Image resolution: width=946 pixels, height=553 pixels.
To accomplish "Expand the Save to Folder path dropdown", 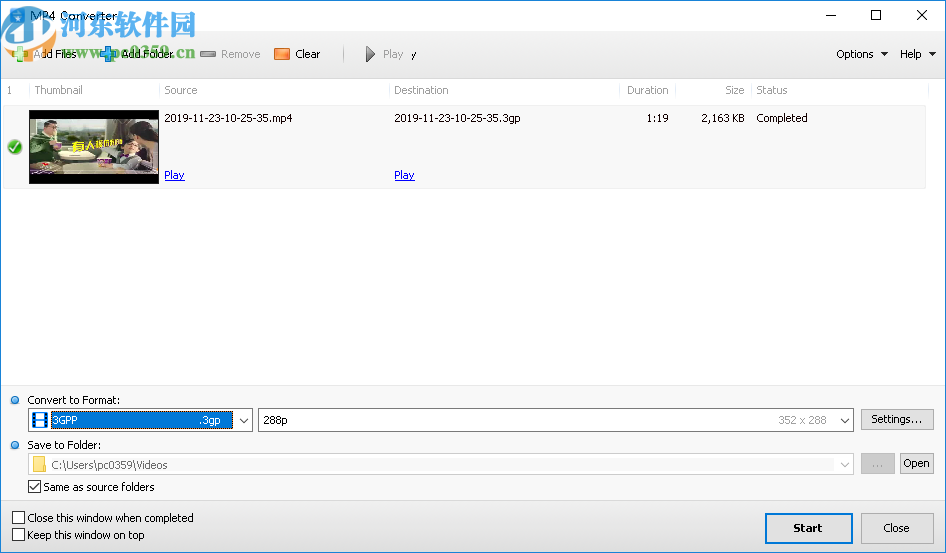I will click(x=845, y=464).
